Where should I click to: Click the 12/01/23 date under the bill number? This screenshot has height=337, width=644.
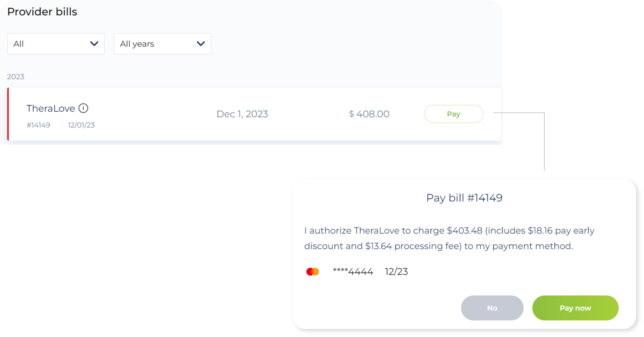click(81, 125)
